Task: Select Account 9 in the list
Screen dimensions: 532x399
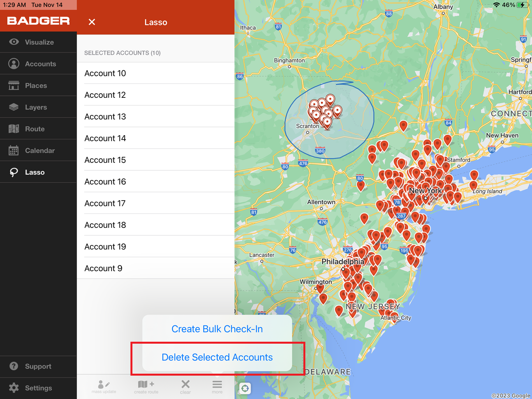Action: (x=156, y=268)
